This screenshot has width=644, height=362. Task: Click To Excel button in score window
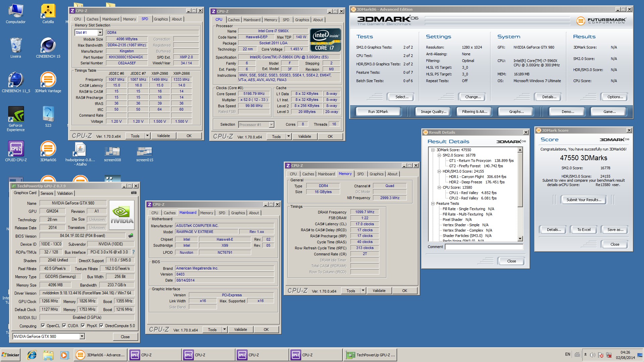pyautogui.click(x=584, y=230)
